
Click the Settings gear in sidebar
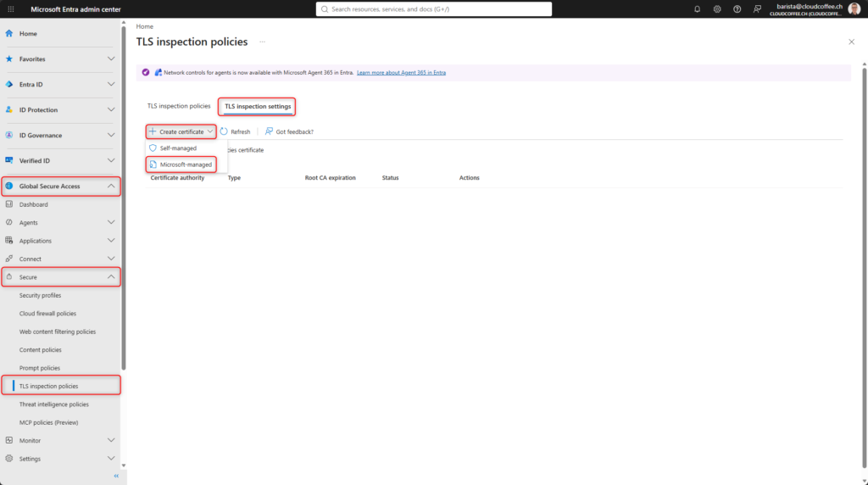8,459
